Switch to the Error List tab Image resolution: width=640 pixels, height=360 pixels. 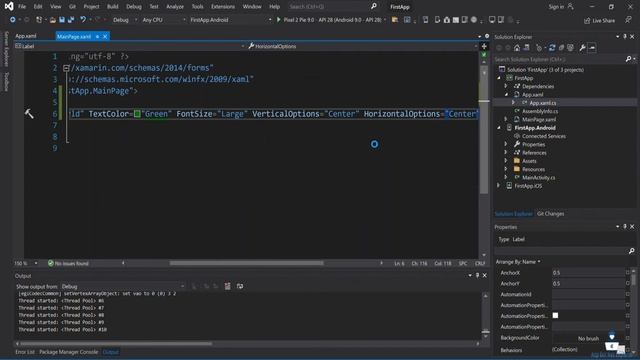(x=25, y=352)
